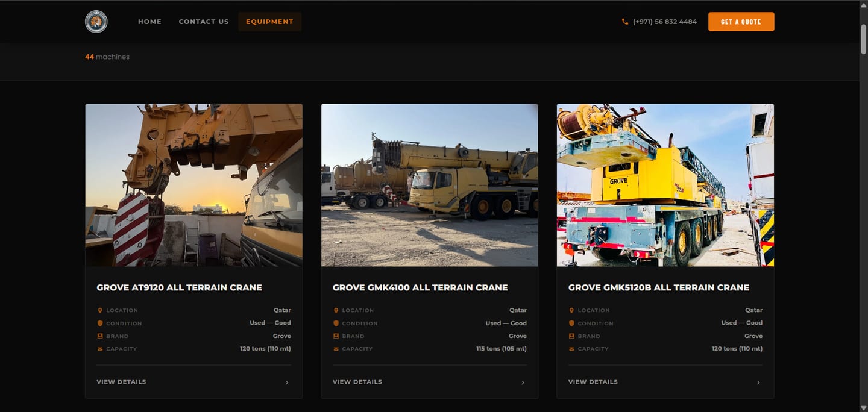The image size is (868, 412).
Task: Click '120 tons (110 mt)' on AT9120 card
Action: pyautogui.click(x=265, y=349)
